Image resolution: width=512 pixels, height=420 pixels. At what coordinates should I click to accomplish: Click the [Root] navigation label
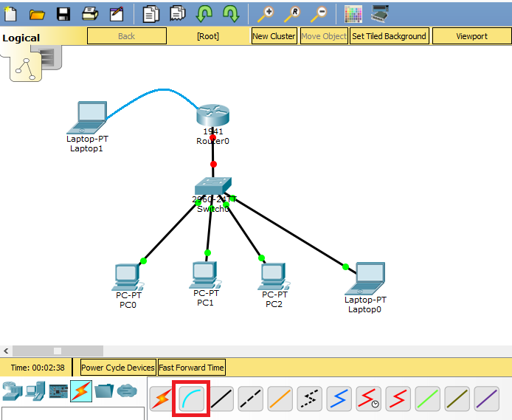pos(209,36)
